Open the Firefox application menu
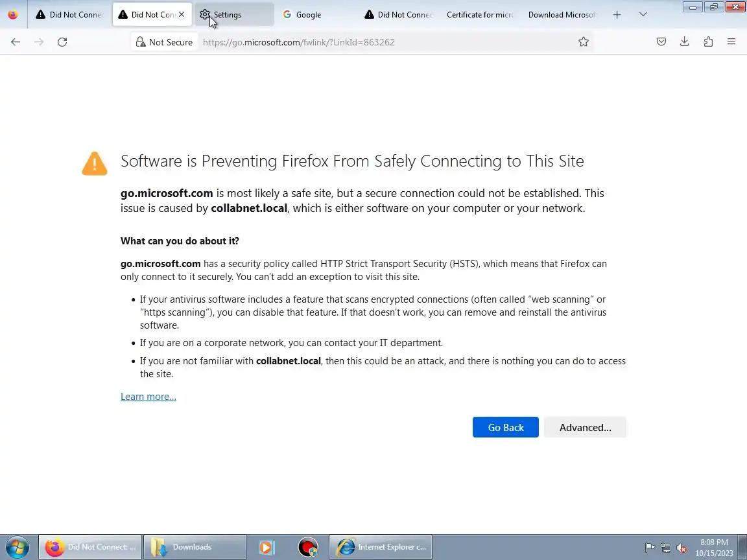Image resolution: width=747 pixels, height=560 pixels. coord(731,42)
